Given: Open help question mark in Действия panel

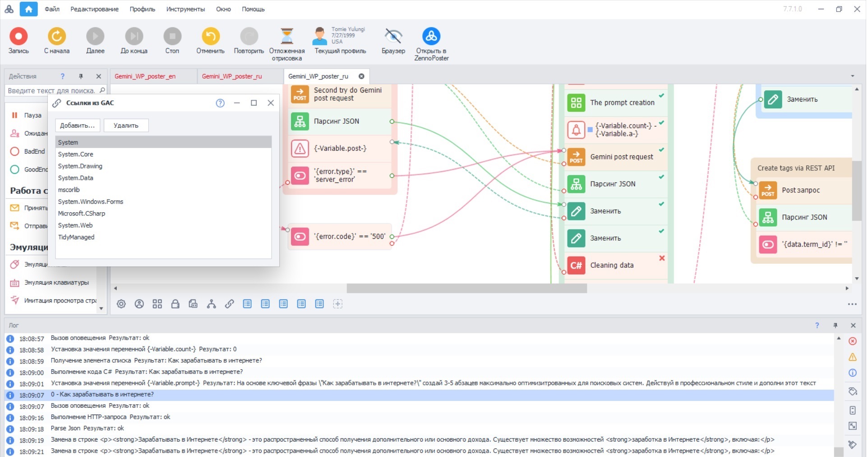Looking at the screenshot, I should coord(63,76).
